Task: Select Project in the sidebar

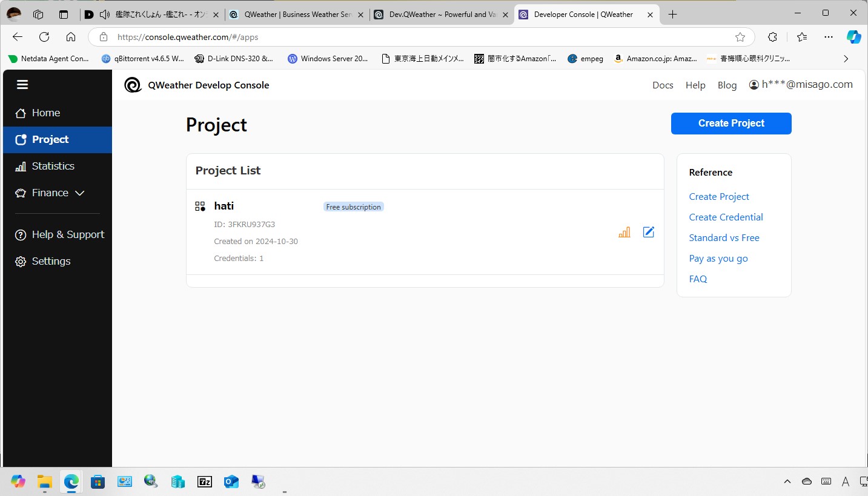Action: (x=58, y=139)
